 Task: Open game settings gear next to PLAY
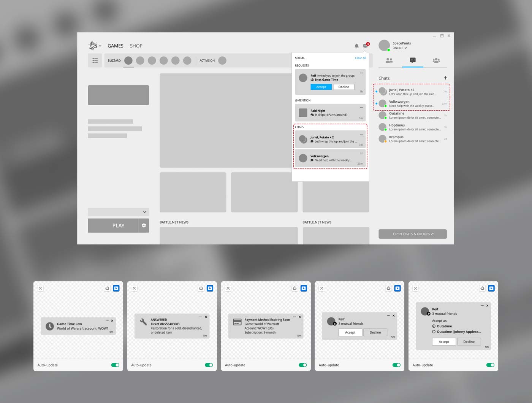[x=144, y=225]
